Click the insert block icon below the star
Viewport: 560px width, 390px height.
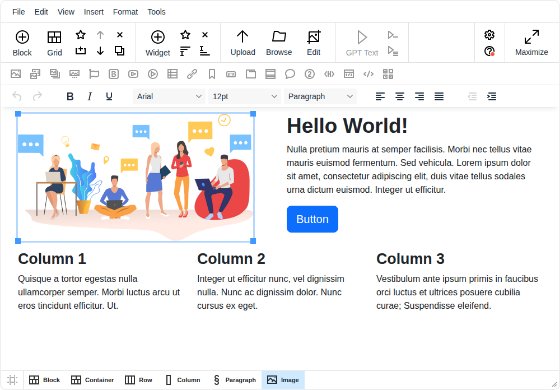(81, 51)
